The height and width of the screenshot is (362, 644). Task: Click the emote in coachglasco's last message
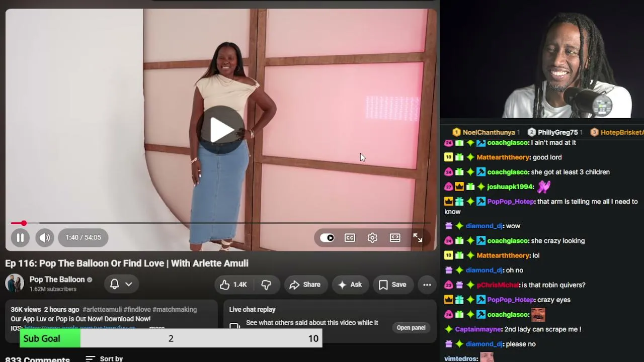538,314
